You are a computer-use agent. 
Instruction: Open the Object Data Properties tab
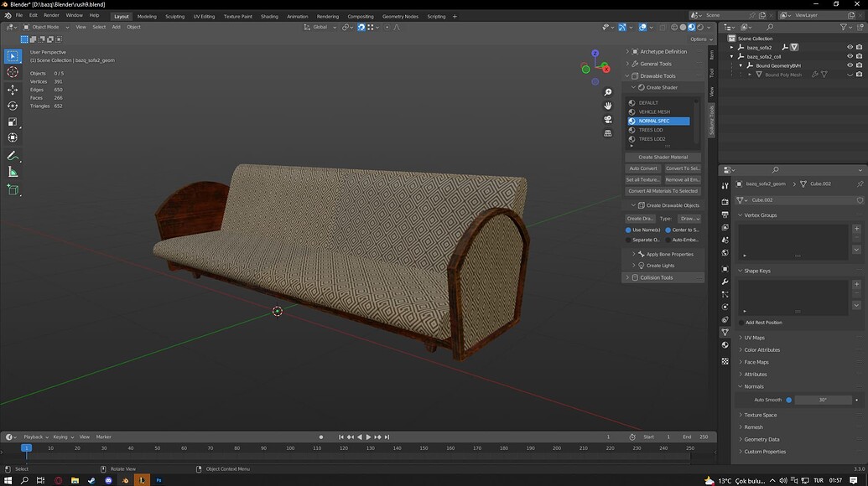point(725,330)
